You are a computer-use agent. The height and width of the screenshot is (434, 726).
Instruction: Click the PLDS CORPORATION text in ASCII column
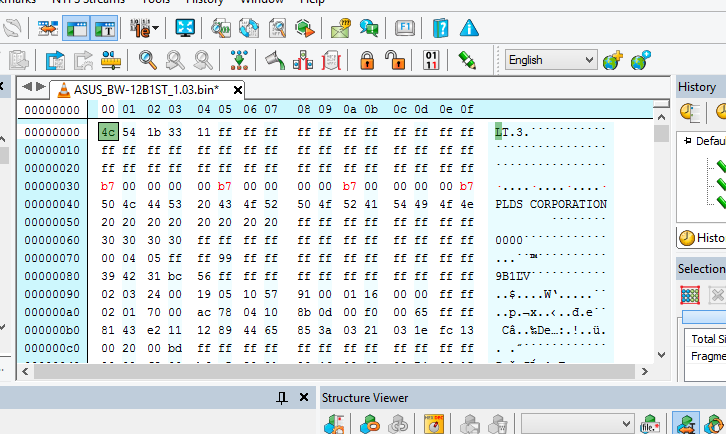(551, 204)
